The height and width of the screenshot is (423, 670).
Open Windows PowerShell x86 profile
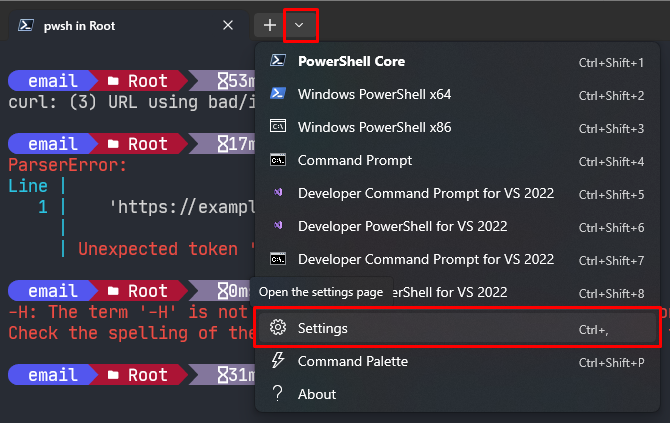pos(458,127)
